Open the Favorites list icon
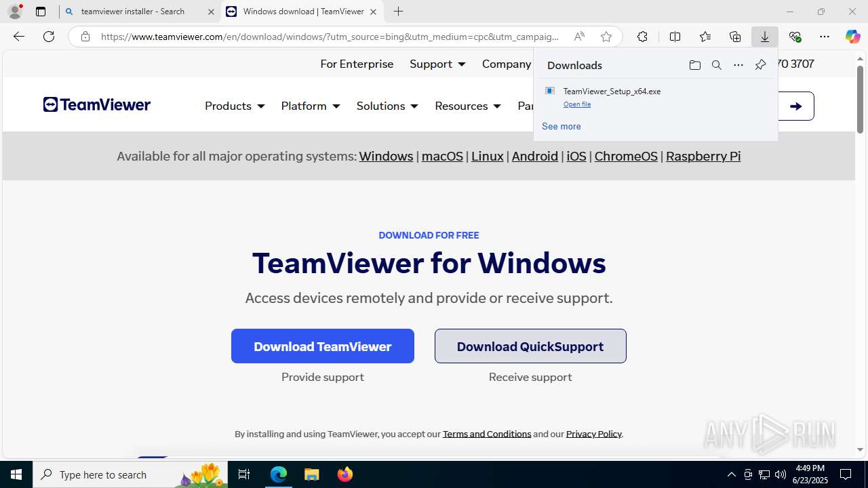Screen dimensions: 868x488 click(x=705, y=37)
